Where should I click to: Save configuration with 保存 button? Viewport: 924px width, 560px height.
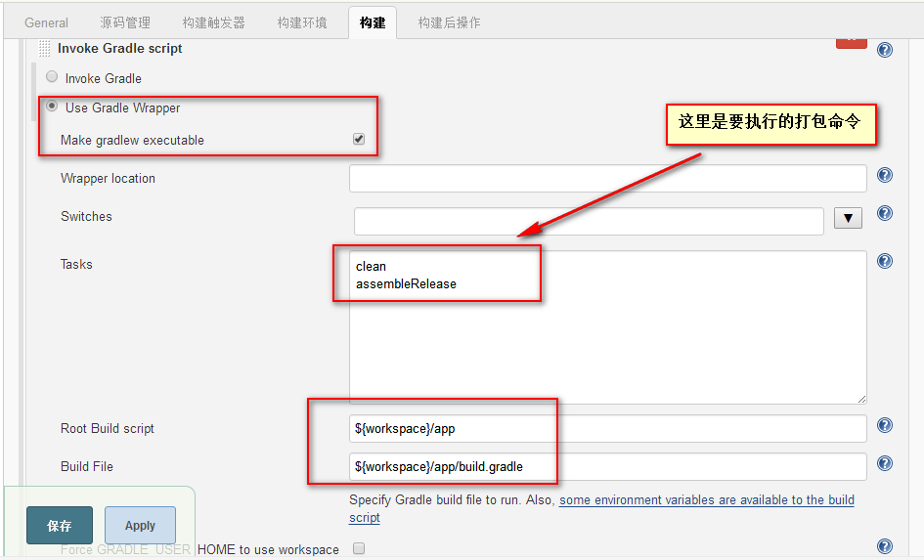coord(60,525)
